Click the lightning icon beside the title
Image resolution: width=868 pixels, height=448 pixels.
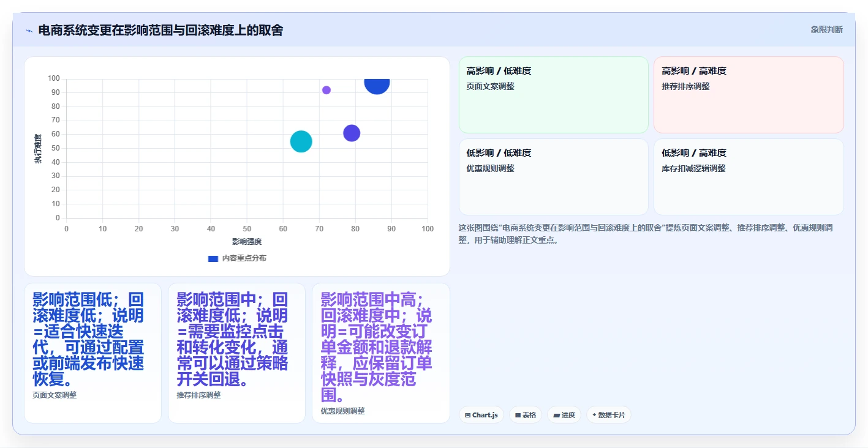[x=29, y=31]
